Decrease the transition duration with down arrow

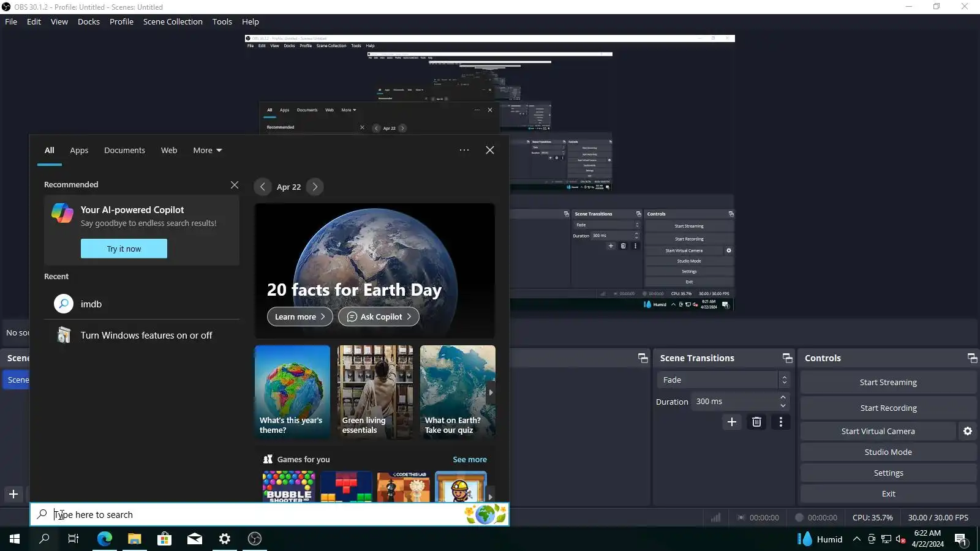(x=783, y=406)
